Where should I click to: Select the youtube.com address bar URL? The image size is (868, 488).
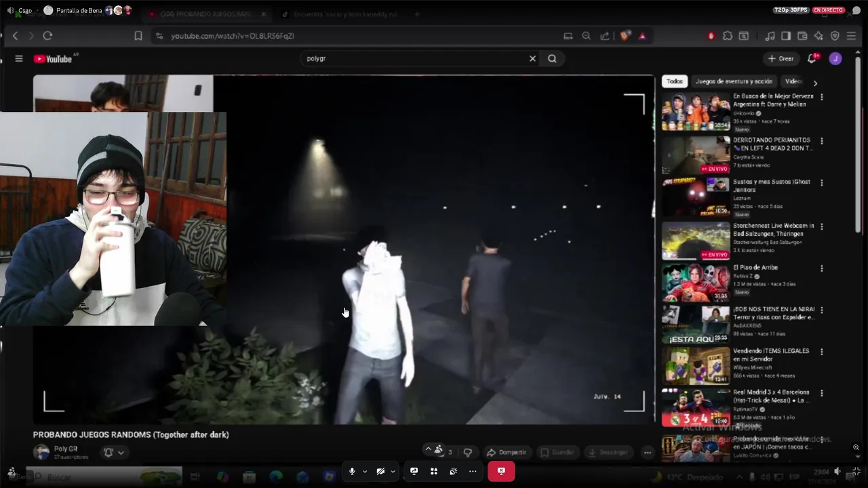[233, 36]
